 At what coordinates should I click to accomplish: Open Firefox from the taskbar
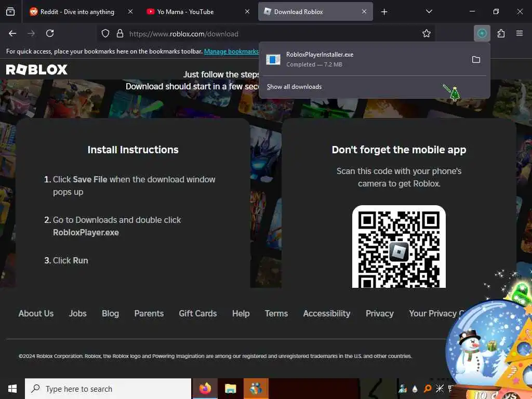click(x=205, y=389)
